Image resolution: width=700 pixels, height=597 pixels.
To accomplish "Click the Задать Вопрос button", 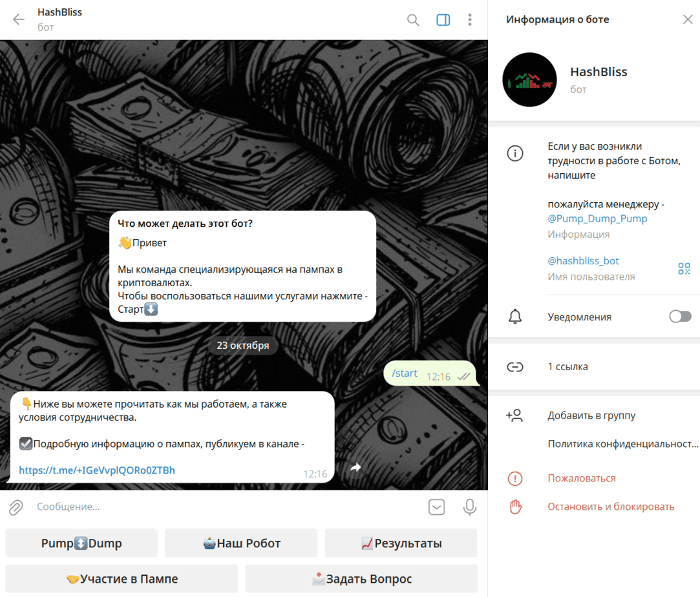I will click(x=361, y=578).
